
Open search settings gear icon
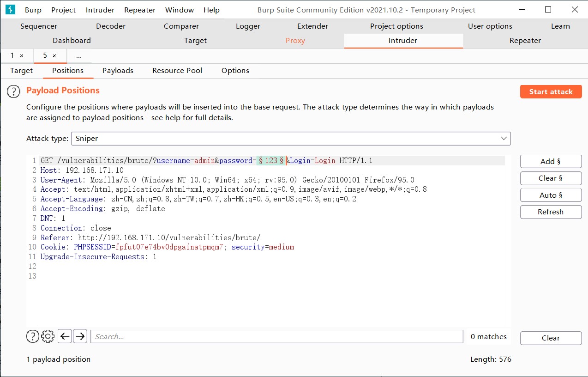pyautogui.click(x=48, y=336)
